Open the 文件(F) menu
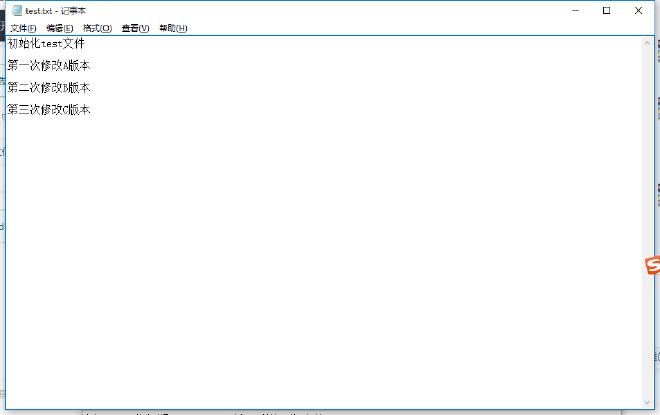 (23, 28)
